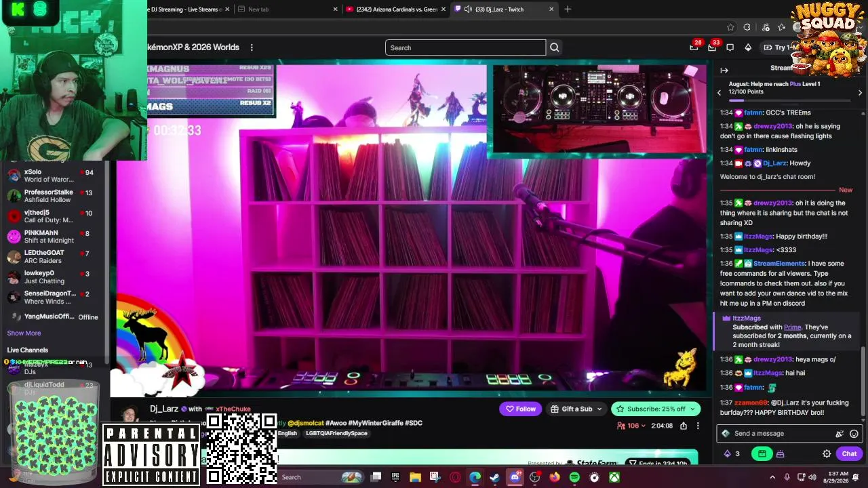868x488 pixels.
Task: Open a new browser tab with plus
Action: 568,9
